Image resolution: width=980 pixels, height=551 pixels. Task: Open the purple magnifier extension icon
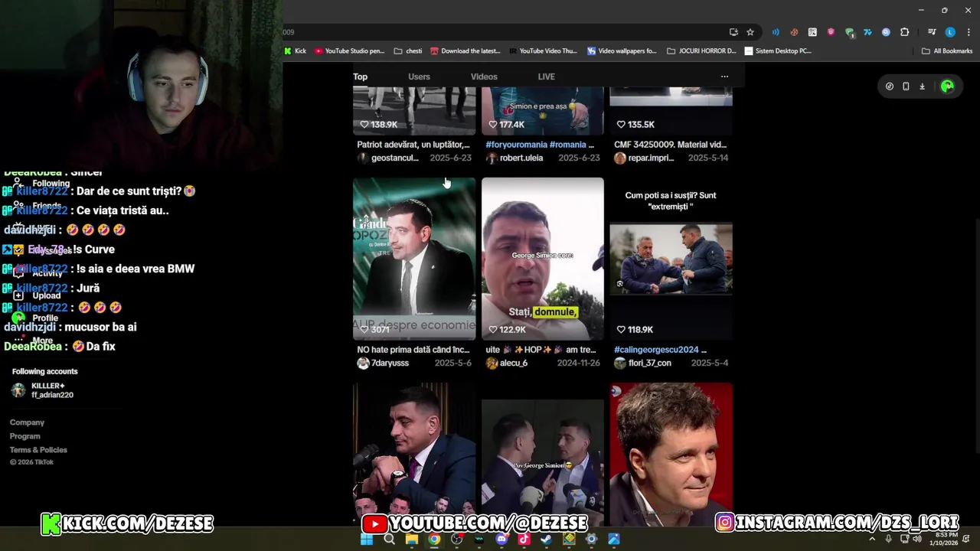(886, 32)
